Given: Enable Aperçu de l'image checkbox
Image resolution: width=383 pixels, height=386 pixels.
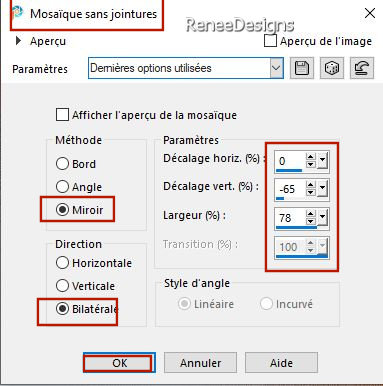Looking at the screenshot, I should pyautogui.click(x=270, y=41).
